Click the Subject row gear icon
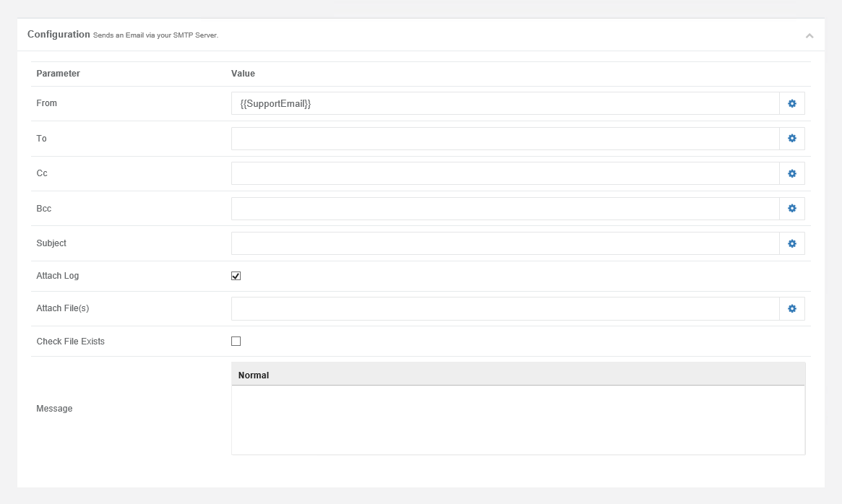Viewport: 842px width, 504px height. coord(792,243)
